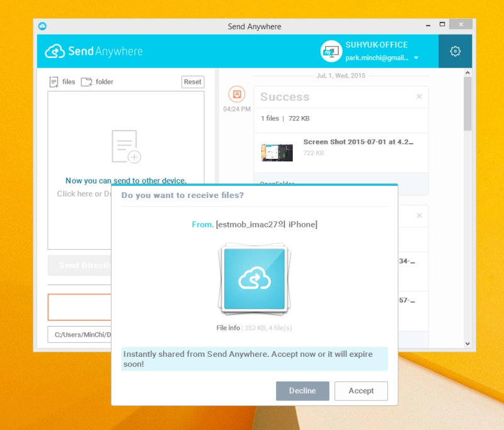Click the document plus icon in drop area
Viewport: 504px width, 430px height.
(126, 147)
